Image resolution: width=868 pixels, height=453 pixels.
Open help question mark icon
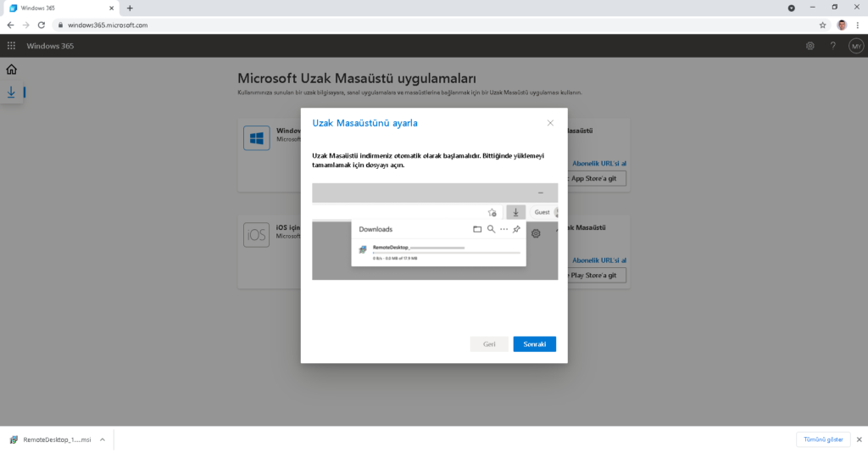[832, 46]
